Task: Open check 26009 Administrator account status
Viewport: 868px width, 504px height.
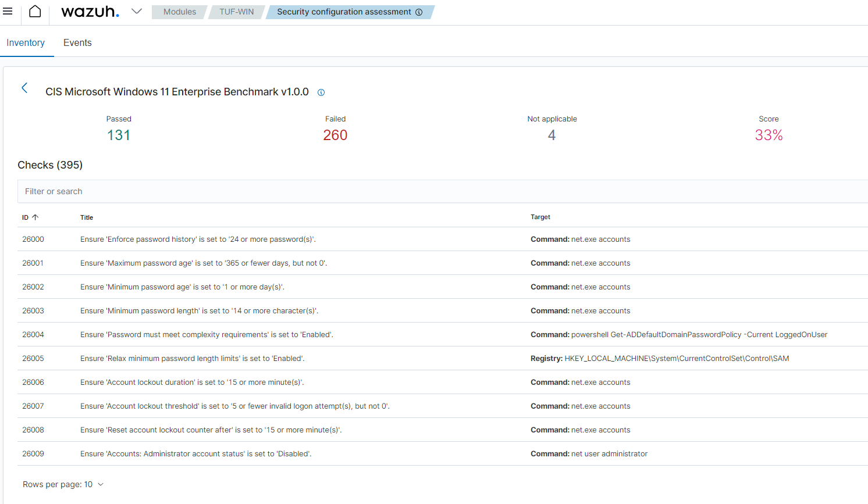Action: point(195,454)
